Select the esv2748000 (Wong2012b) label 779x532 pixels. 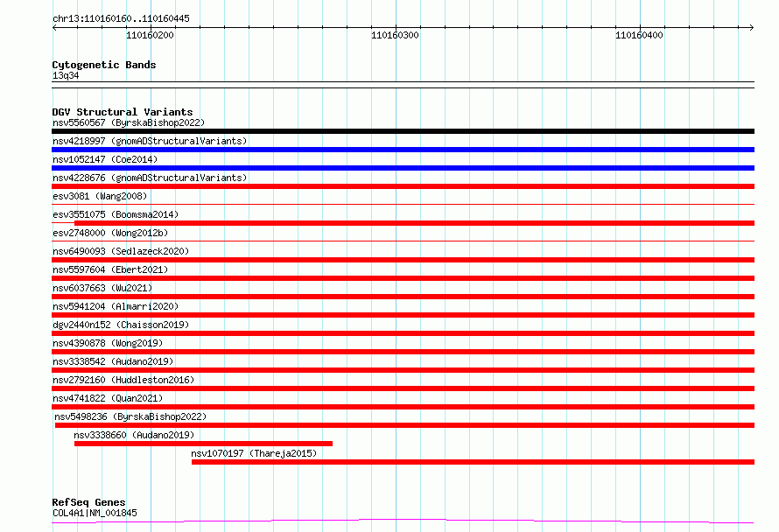coord(110,233)
